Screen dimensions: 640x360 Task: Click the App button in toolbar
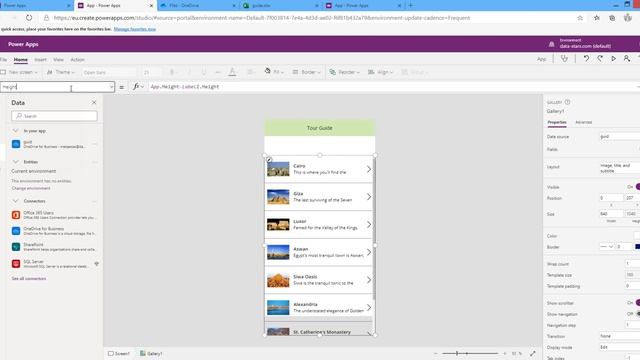[541, 59]
